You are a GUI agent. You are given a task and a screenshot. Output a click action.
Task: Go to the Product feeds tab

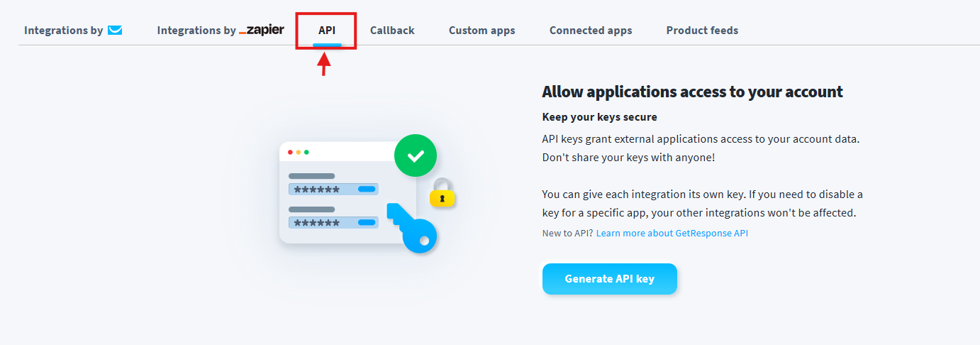pos(702,31)
